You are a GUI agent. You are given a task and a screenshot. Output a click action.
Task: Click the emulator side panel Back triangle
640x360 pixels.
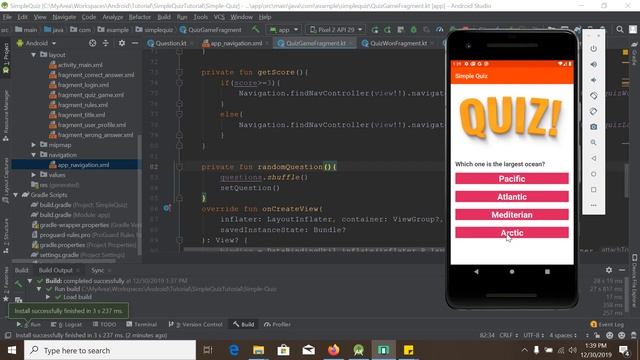593,158
